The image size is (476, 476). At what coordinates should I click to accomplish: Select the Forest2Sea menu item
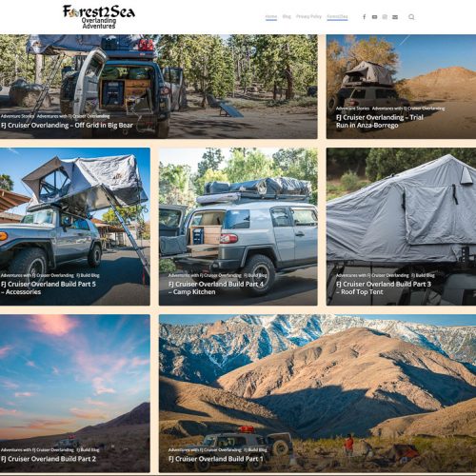[337, 16]
